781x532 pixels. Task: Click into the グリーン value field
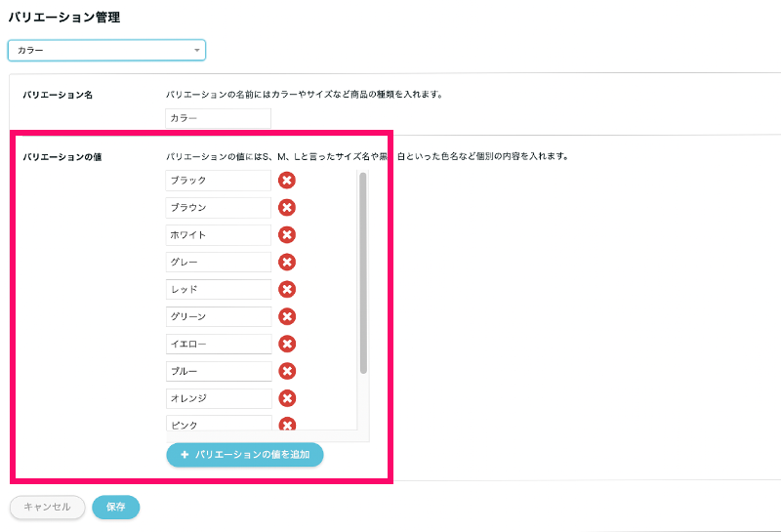click(218, 317)
